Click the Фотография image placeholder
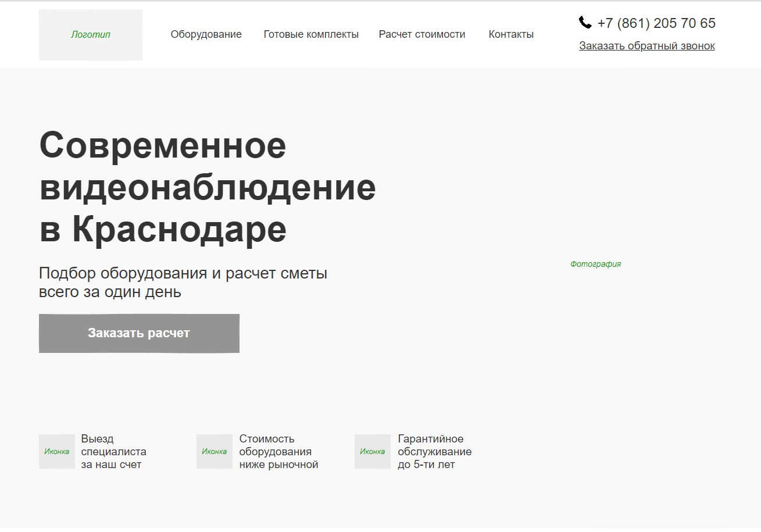Image resolution: width=761 pixels, height=532 pixels. (x=595, y=264)
